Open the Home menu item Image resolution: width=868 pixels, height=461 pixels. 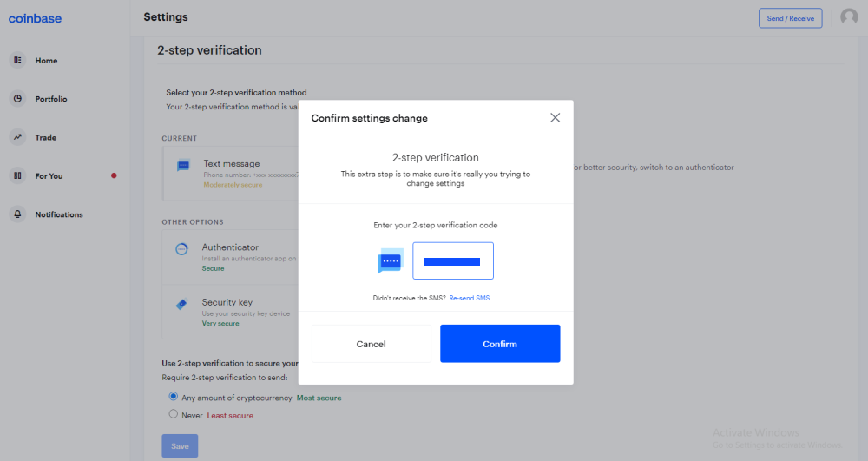coord(46,61)
